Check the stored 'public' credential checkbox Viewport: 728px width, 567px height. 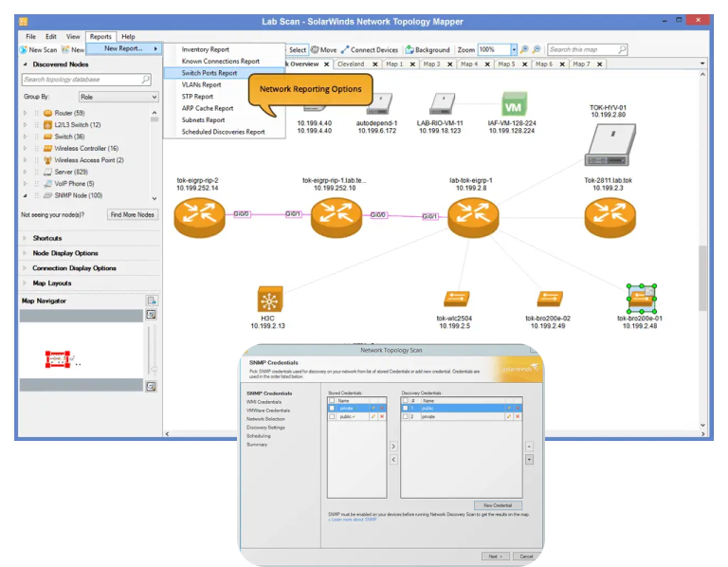[332, 417]
